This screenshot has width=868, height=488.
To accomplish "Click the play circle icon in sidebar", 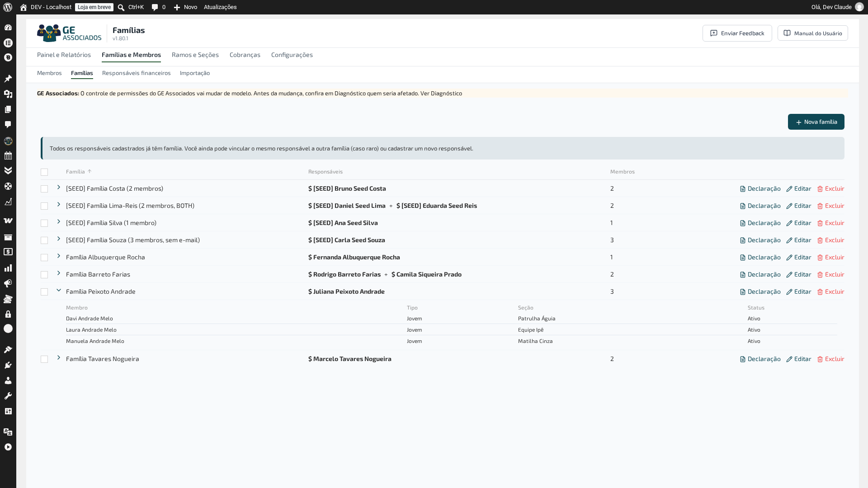I will (8, 447).
